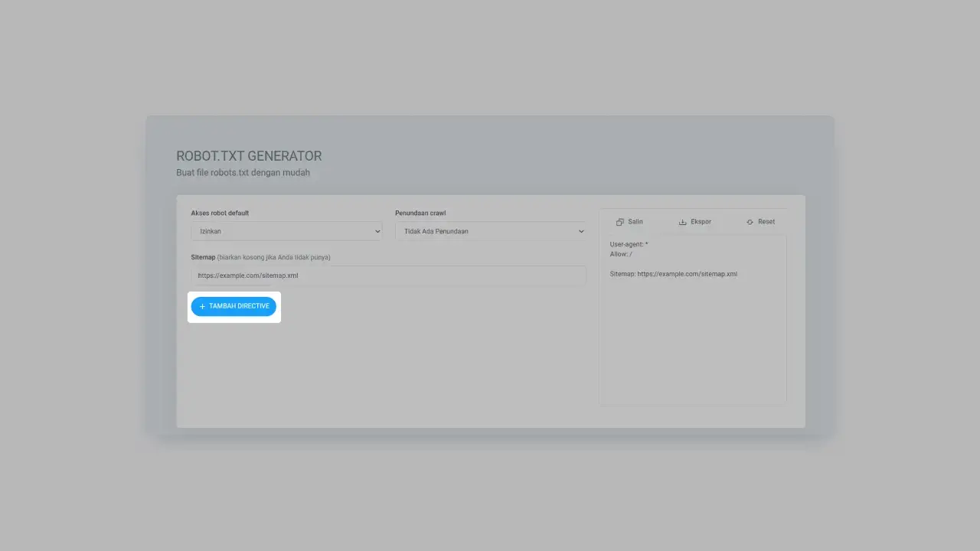Click chevron arrow of Tidak Ada Penundaan select
980x551 pixels.
coord(581,231)
